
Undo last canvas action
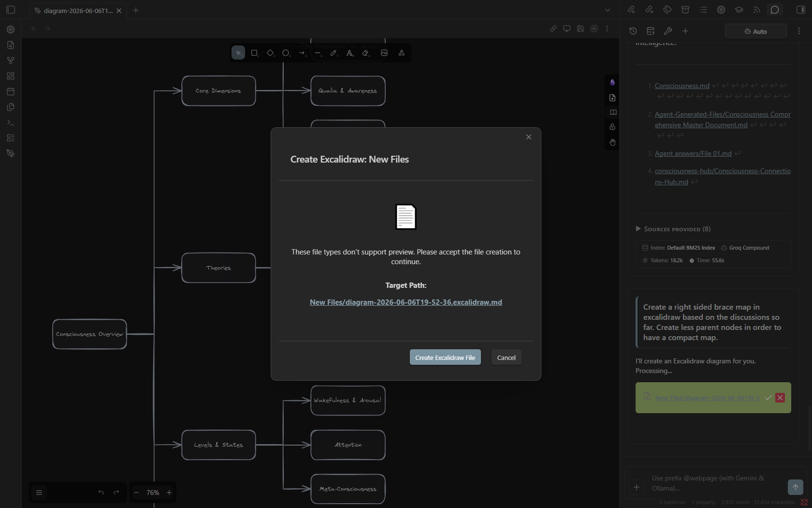tap(101, 493)
